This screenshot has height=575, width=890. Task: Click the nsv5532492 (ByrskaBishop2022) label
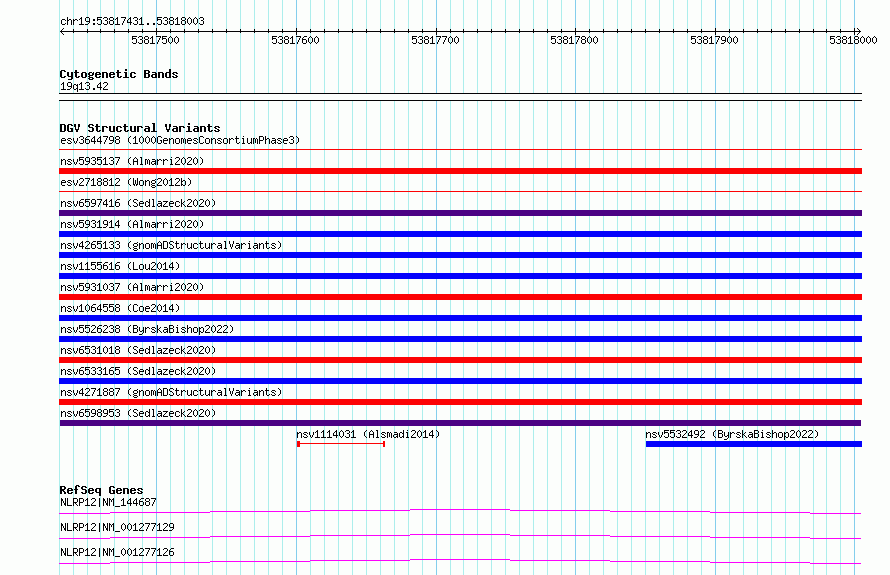732,434
